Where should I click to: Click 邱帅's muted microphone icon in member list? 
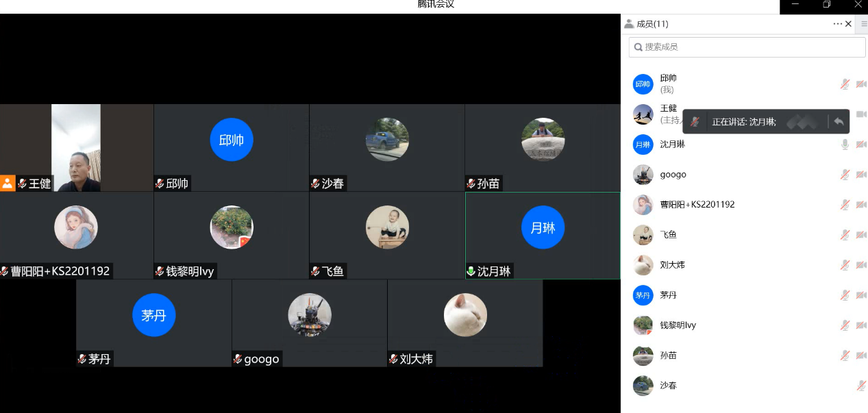845,84
